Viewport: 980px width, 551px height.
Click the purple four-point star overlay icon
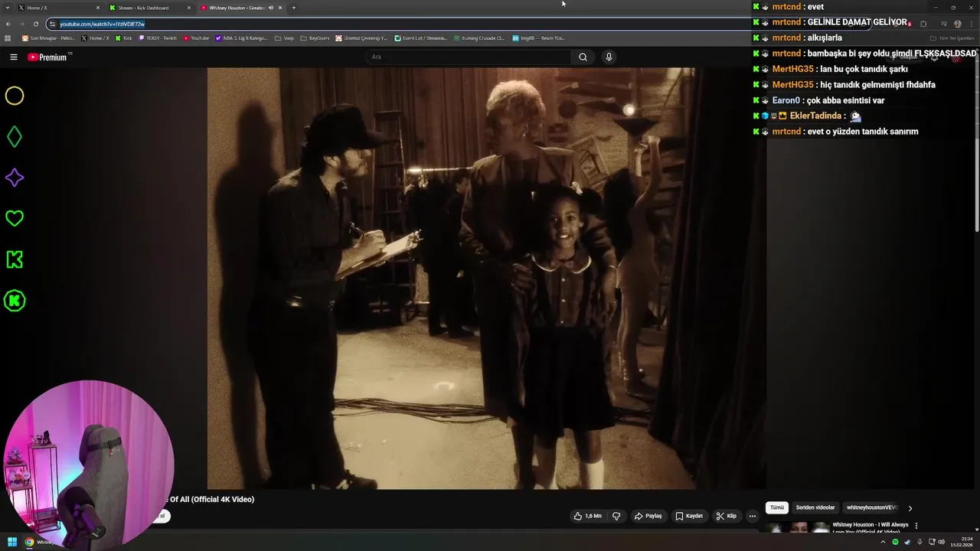pyautogui.click(x=15, y=178)
